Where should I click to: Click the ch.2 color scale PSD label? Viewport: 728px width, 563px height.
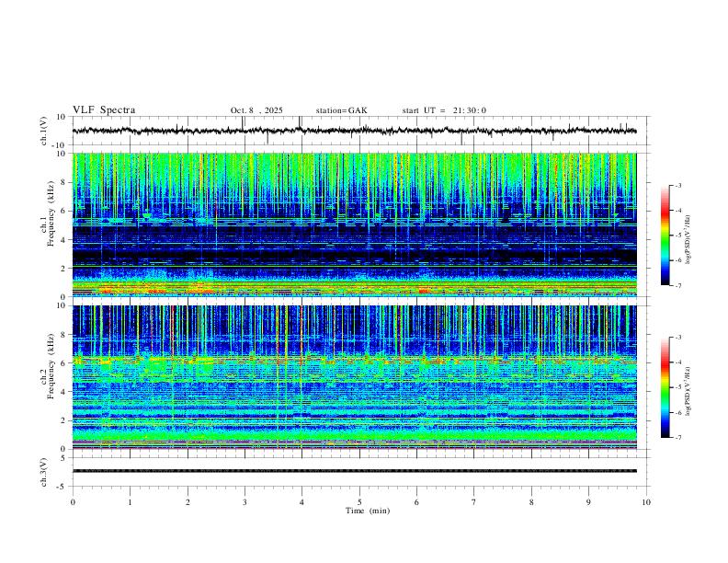click(688, 391)
